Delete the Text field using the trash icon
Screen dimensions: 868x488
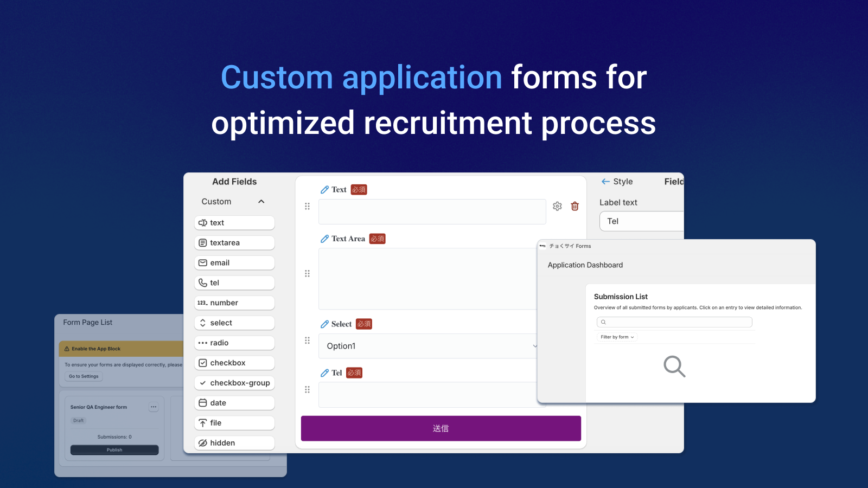point(575,206)
